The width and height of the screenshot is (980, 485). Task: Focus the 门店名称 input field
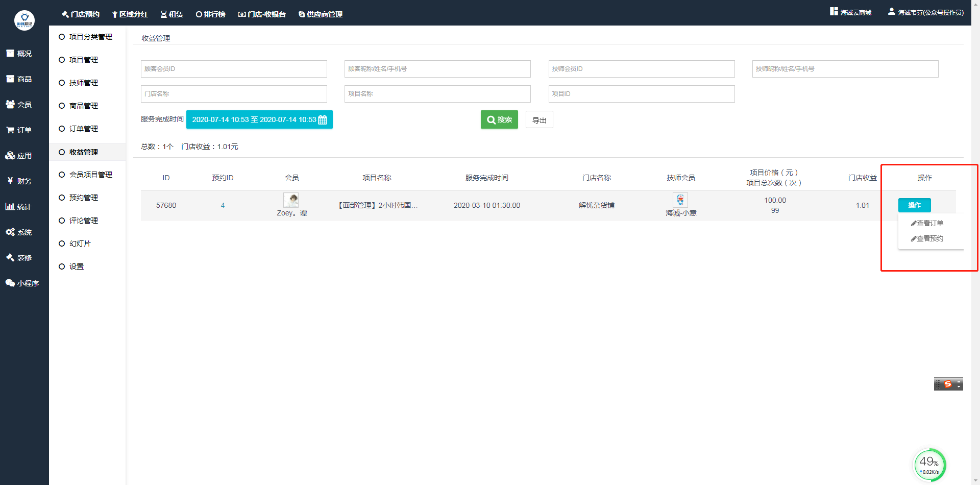tap(234, 94)
